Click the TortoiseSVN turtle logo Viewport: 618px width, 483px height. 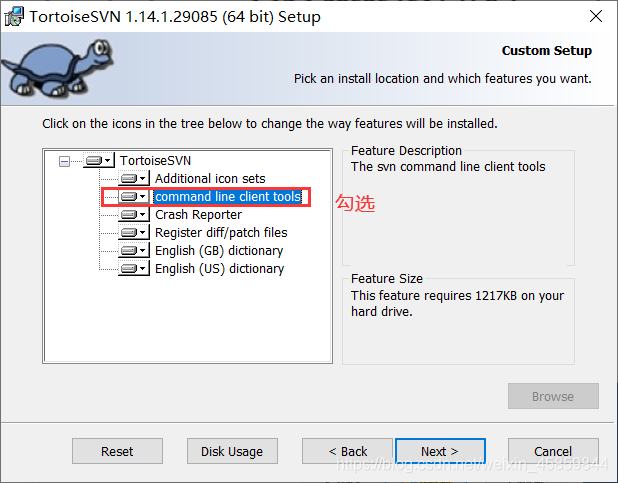[x=58, y=68]
